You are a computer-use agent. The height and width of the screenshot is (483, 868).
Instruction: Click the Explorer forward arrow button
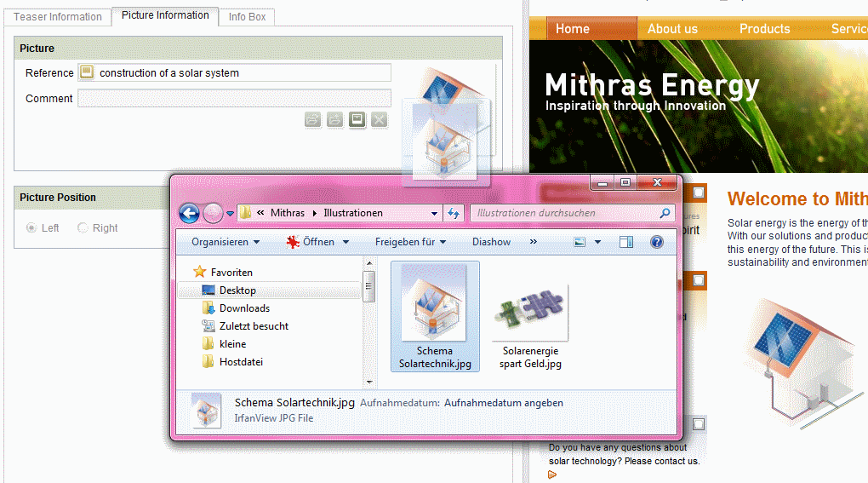tap(213, 213)
